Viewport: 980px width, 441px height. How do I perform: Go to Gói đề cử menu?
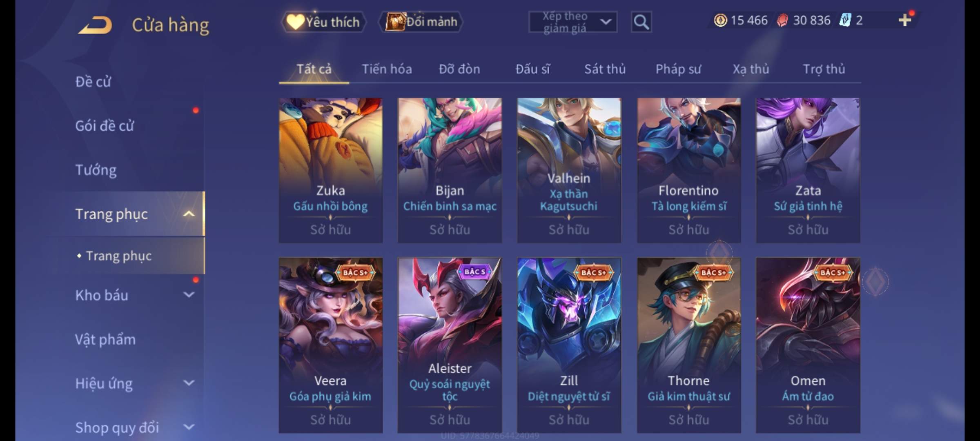pyautogui.click(x=105, y=126)
